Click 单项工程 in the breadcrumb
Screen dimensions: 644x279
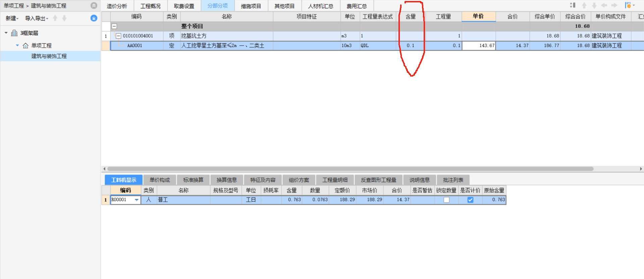click(x=14, y=6)
